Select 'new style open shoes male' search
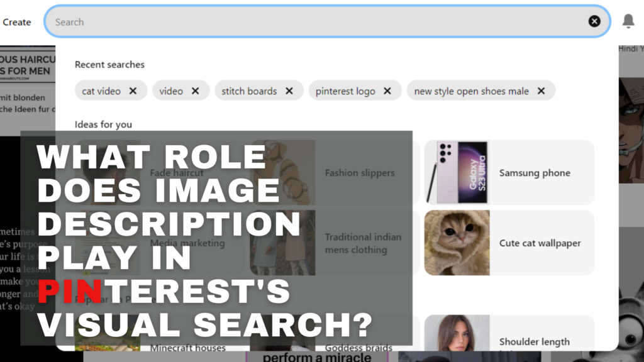Image resolution: width=644 pixels, height=362 pixels. click(471, 91)
